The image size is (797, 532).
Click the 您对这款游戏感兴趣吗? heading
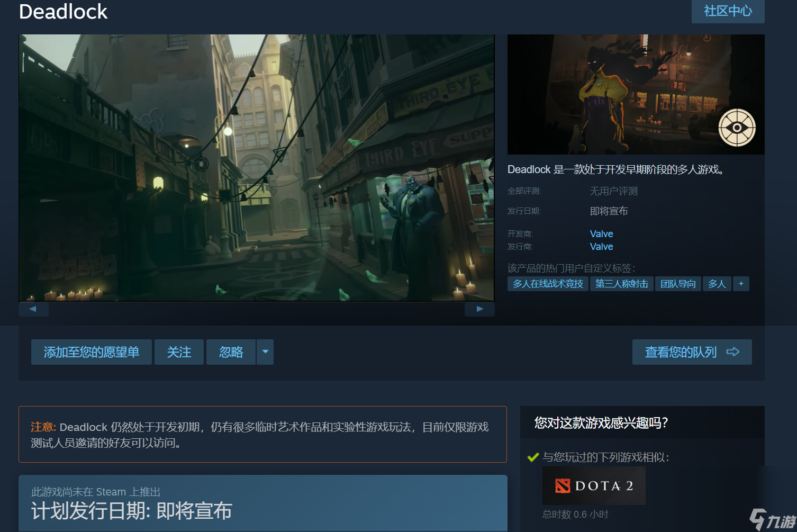point(601,423)
